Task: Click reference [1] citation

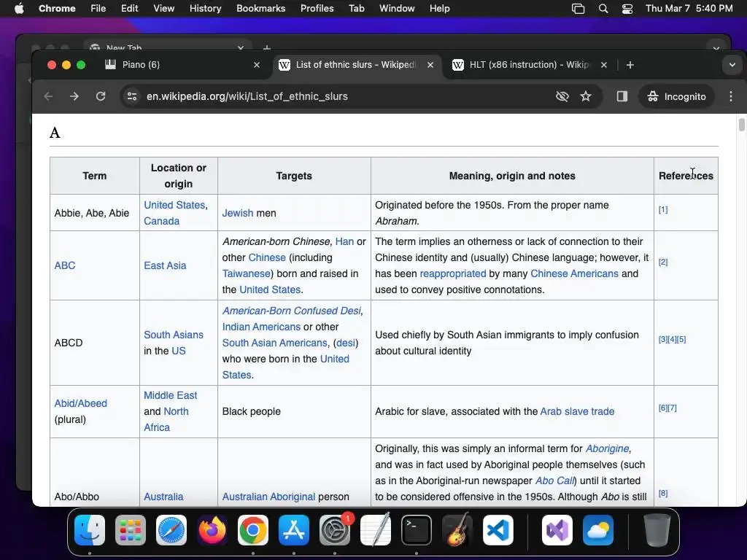Action: 663,209
